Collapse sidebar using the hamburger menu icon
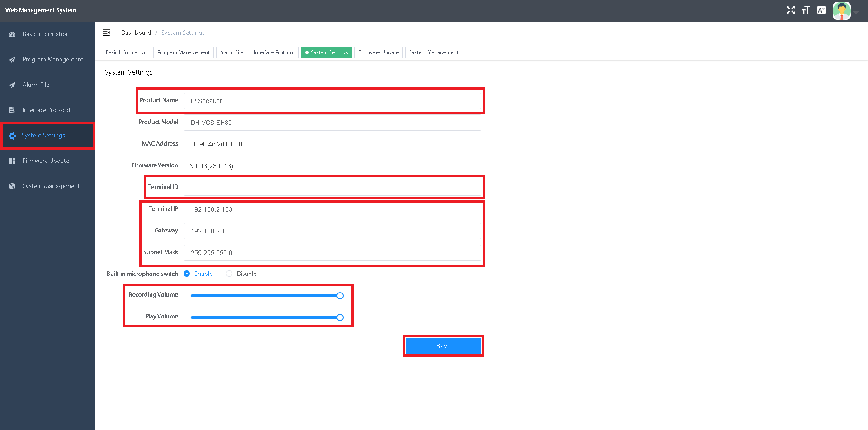Viewport: 868px width, 430px height. point(106,33)
